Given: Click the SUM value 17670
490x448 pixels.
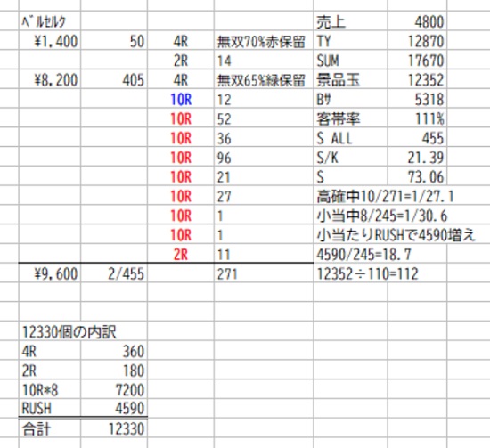Looking at the screenshot, I should click(x=417, y=60).
